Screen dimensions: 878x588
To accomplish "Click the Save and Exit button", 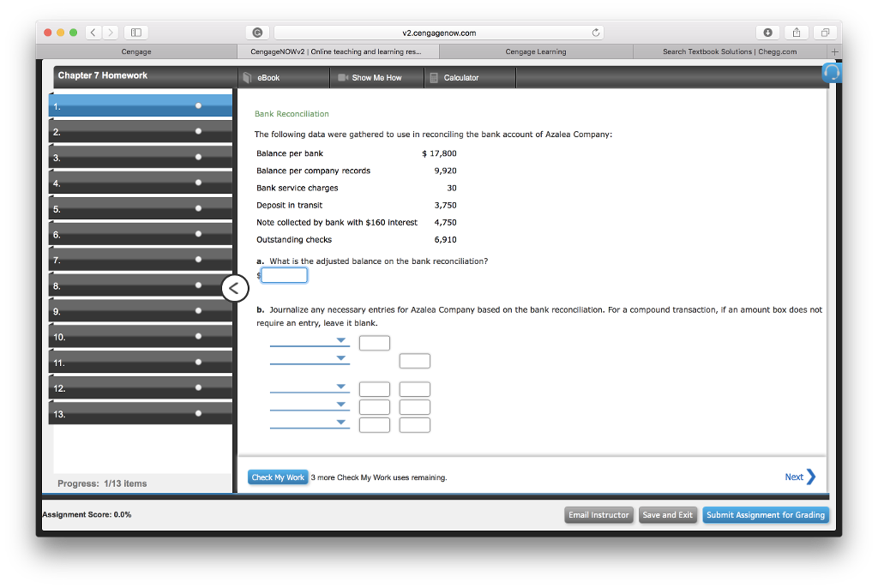I will point(667,514).
